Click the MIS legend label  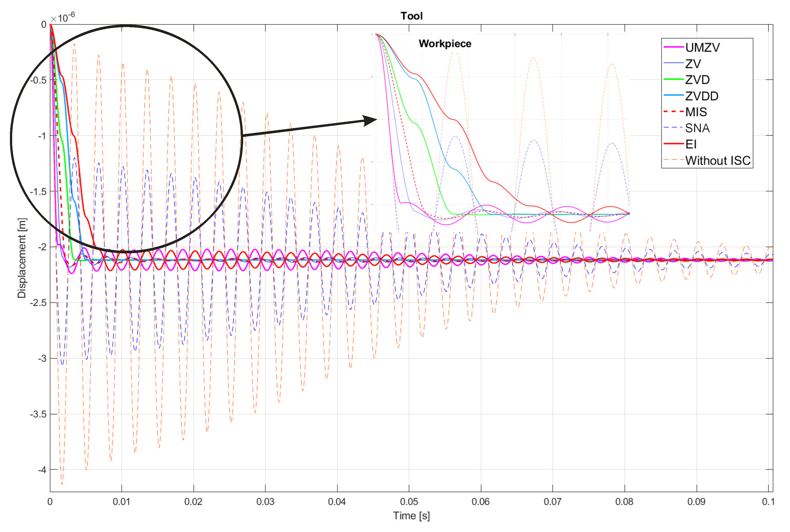pos(696,112)
